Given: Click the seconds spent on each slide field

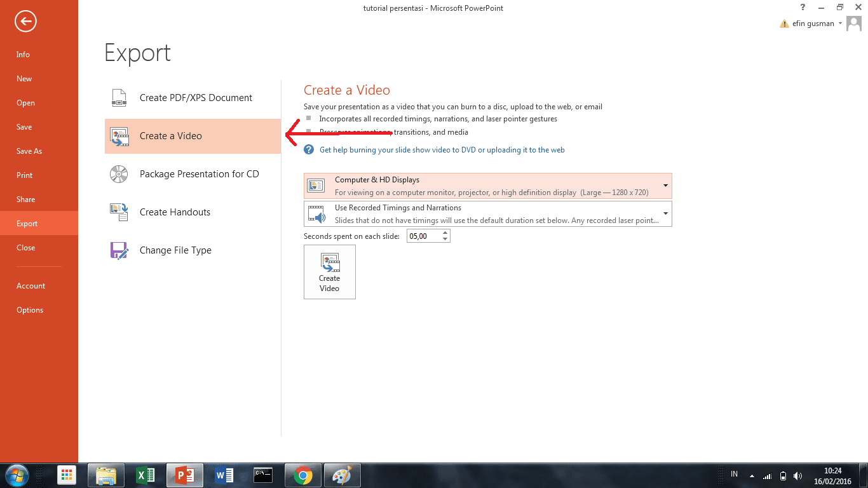Looking at the screenshot, I should tap(423, 236).
